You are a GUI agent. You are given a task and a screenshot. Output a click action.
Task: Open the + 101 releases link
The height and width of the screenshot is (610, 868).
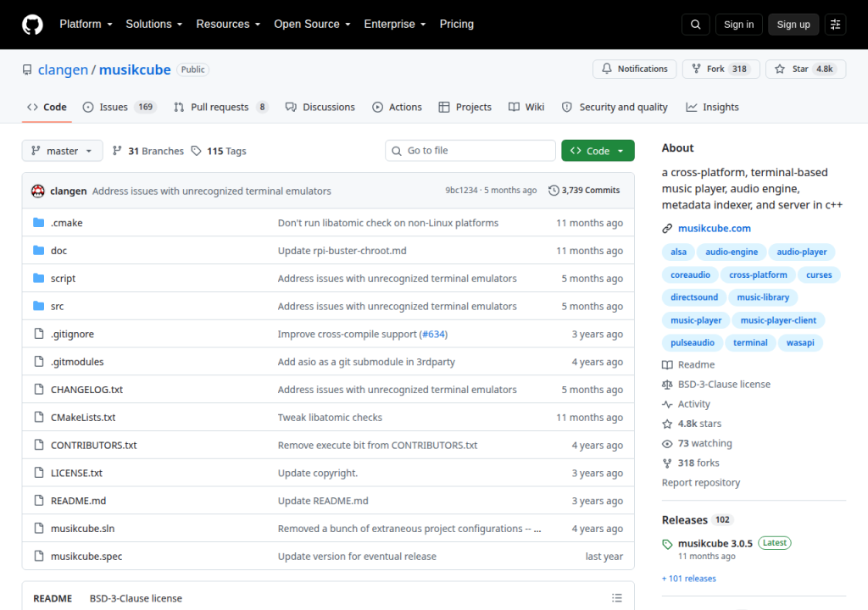688,579
